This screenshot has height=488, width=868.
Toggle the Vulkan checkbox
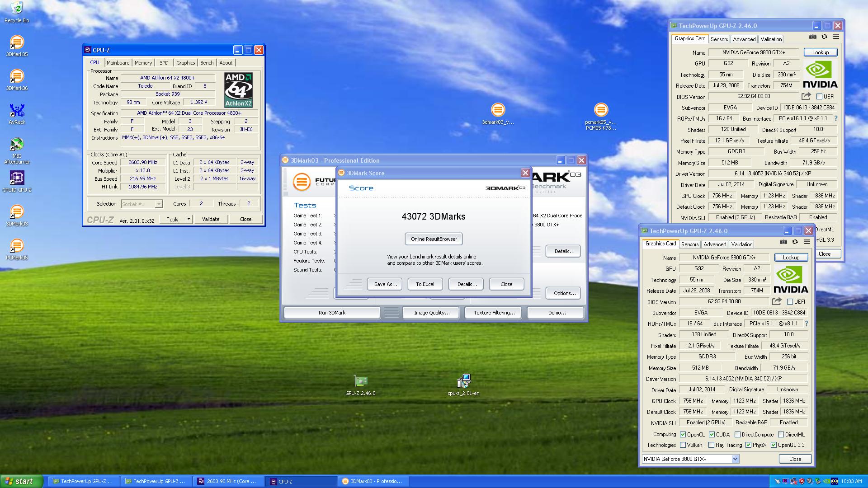click(683, 445)
